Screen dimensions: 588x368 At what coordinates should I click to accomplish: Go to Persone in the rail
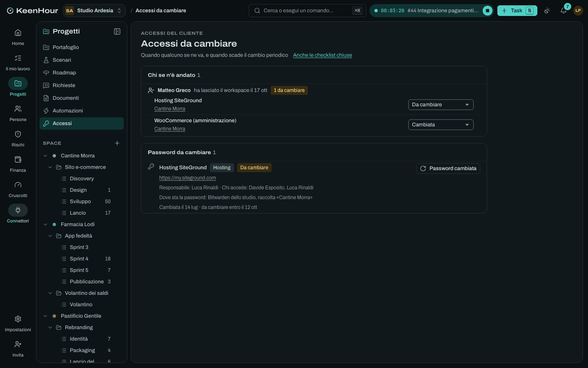tap(18, 113)
